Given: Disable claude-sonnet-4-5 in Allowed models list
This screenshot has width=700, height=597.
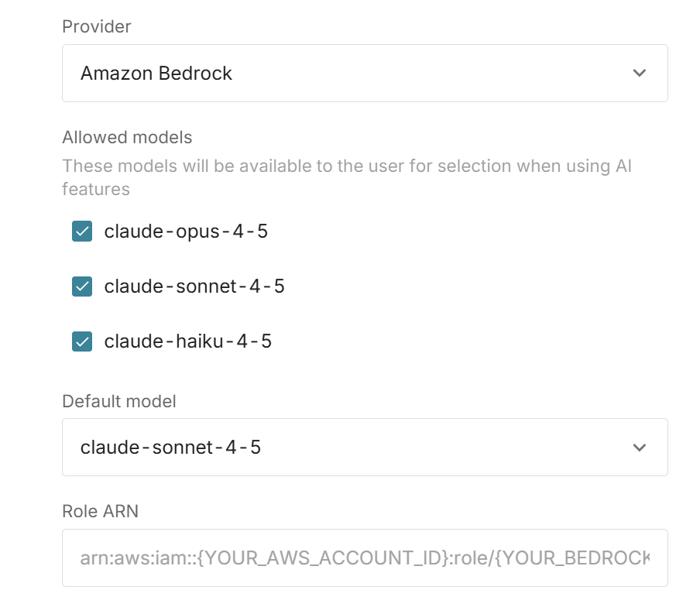Looking at the screenshot, I should pyautogui.click(x=82, y=286).
